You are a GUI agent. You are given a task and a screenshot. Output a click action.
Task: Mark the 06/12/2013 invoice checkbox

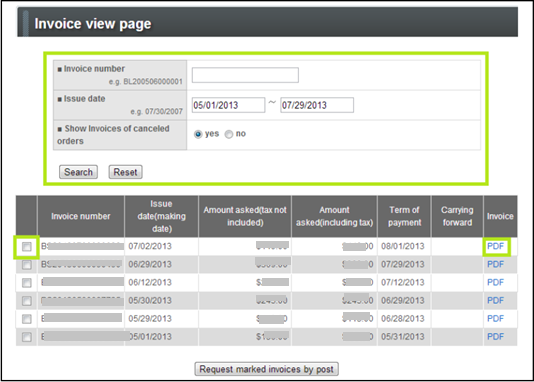[27, 283]
